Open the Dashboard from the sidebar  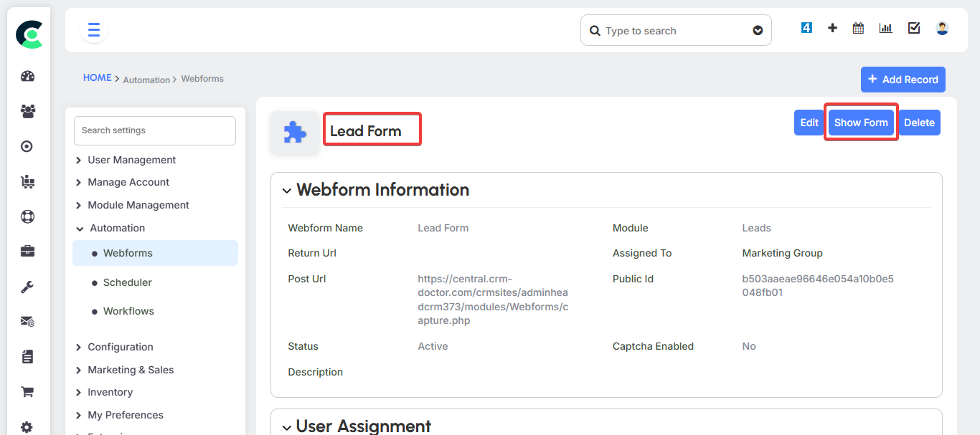tap(27, 76)
